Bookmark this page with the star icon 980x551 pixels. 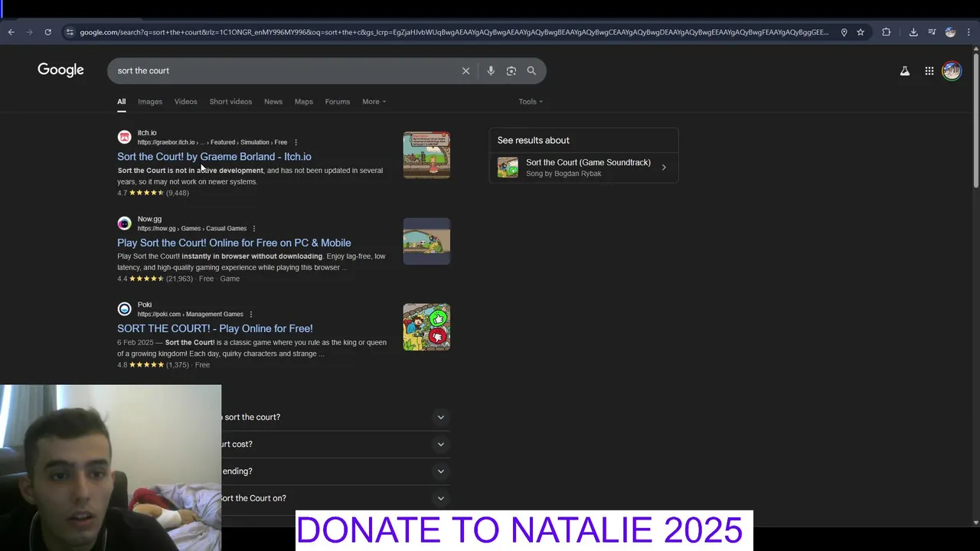coord(861,32)
